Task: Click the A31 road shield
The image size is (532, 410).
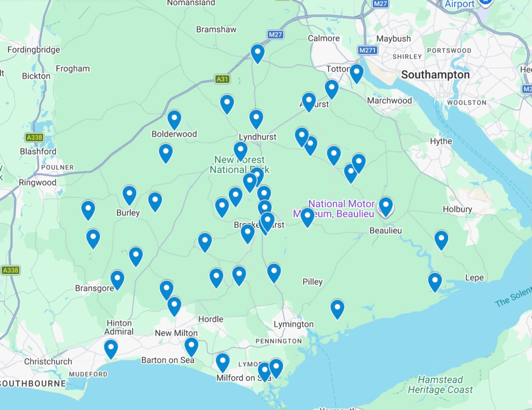Action: point(222,79)
